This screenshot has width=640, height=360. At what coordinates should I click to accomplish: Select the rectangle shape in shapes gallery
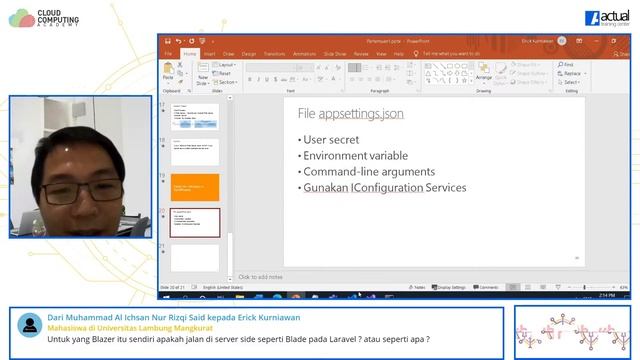click(x=450, y=66)
